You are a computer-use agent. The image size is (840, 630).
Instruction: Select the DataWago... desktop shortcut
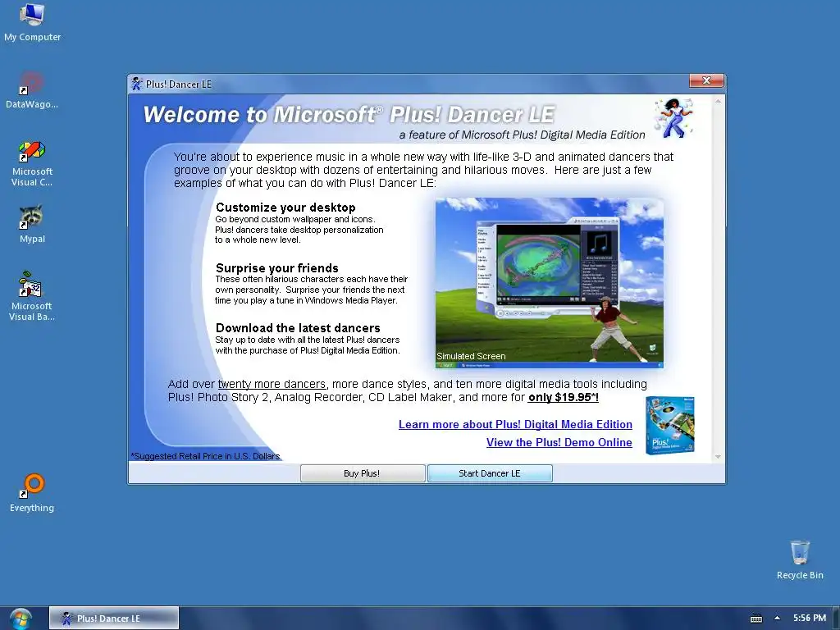pyautogui.click(x=32, y=90)
